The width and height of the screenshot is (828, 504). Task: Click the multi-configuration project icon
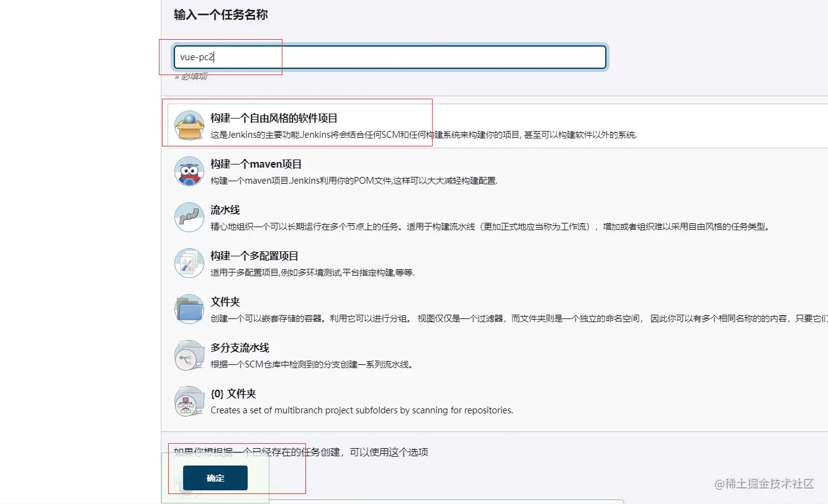[x=189, y=263]
